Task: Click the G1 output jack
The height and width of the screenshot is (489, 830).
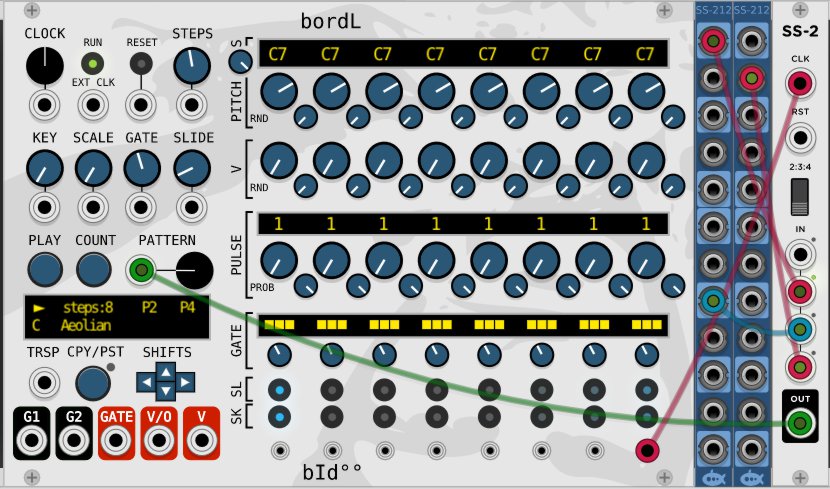Action: point(33,439)
